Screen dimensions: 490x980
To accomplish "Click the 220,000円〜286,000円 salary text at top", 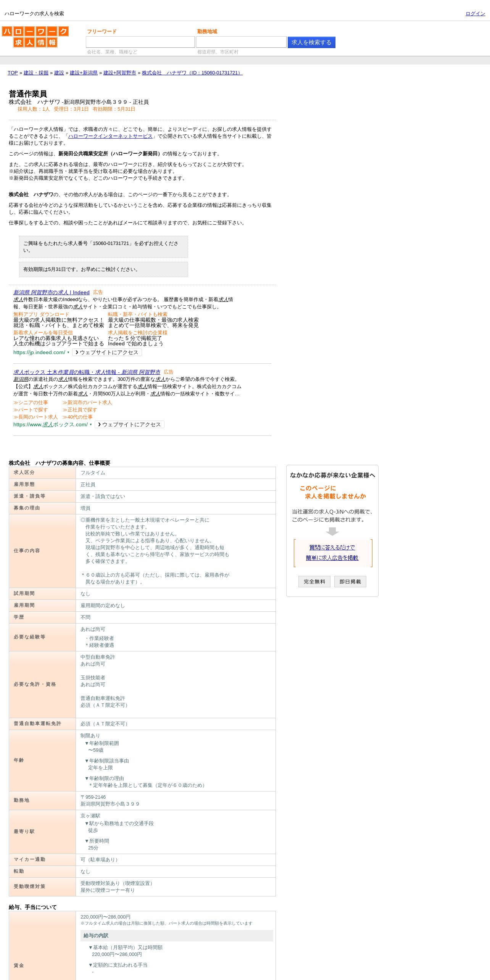I will pyautogui.click(x=105, y=917).
